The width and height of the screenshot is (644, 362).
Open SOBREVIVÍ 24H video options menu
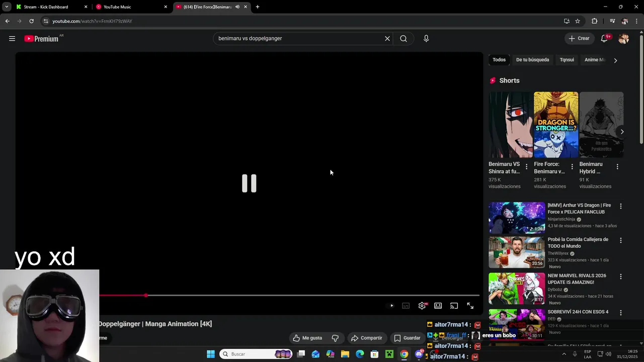tap(621, 313)
